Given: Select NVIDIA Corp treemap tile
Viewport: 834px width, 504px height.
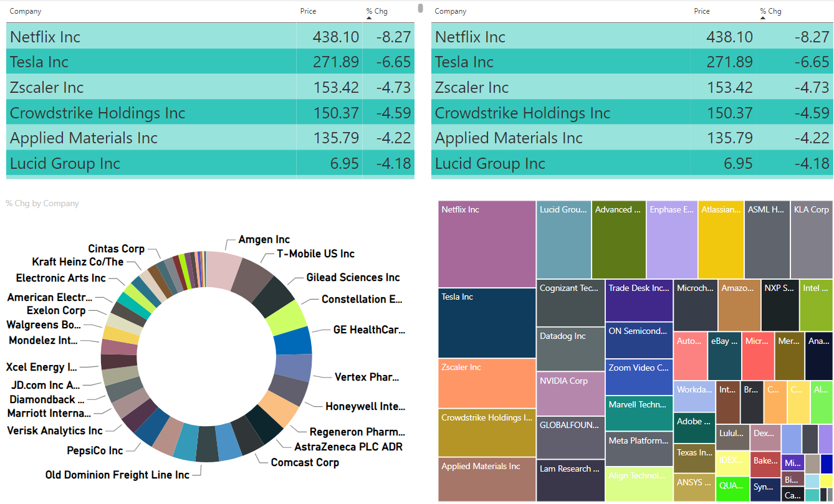Looking at the screenshot, I should tap(570, 394).
